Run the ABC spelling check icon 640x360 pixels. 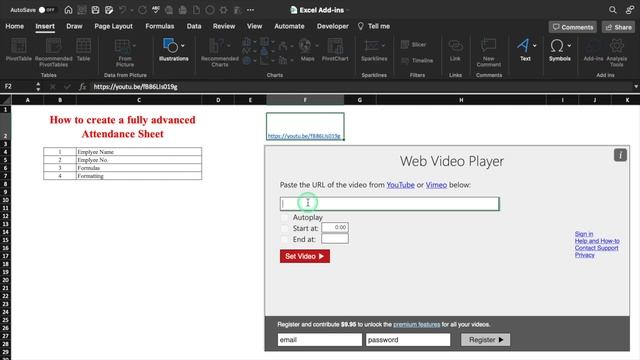156,10
